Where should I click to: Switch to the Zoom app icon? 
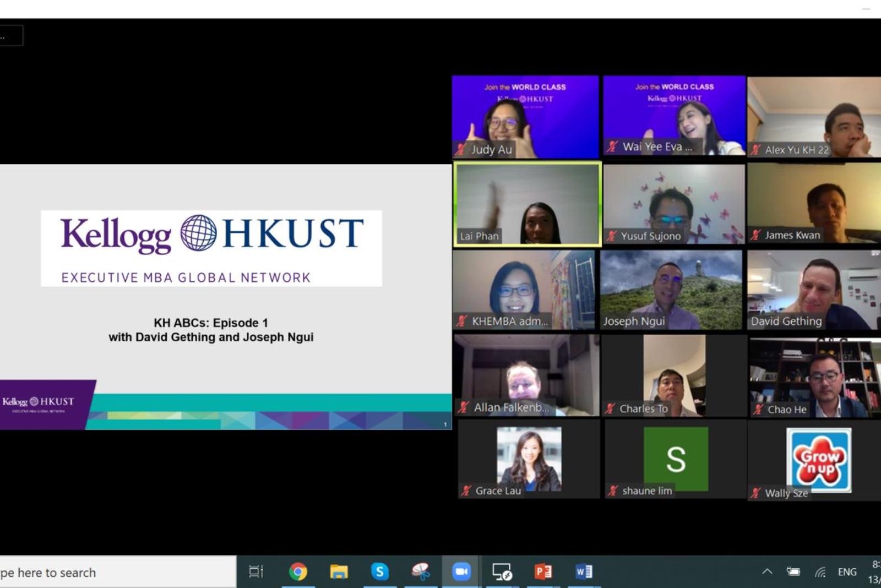[461, 572]
